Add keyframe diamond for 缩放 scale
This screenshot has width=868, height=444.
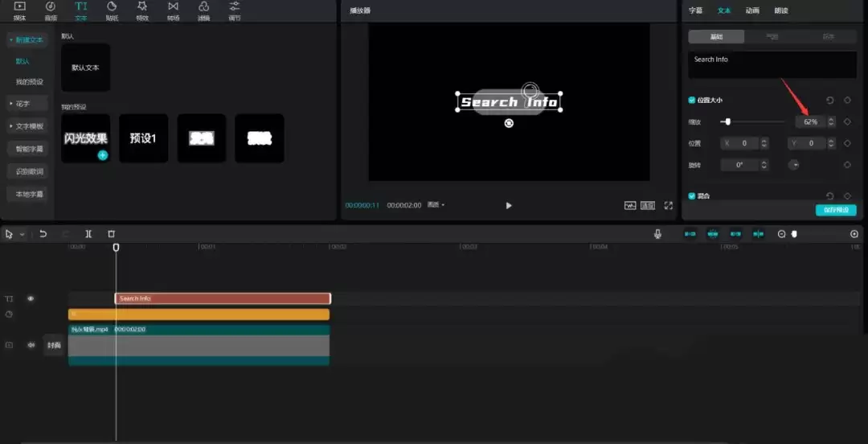(847, 122)
